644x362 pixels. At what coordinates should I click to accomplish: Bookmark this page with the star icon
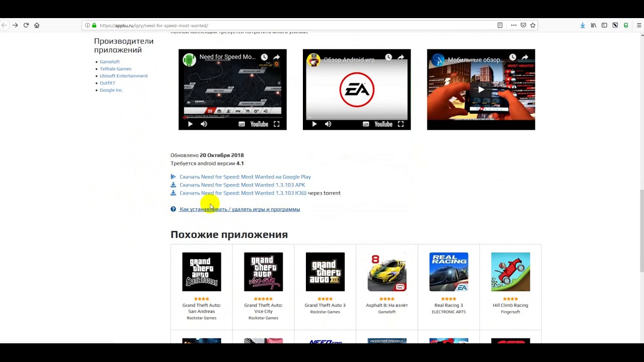coord(533,25)
